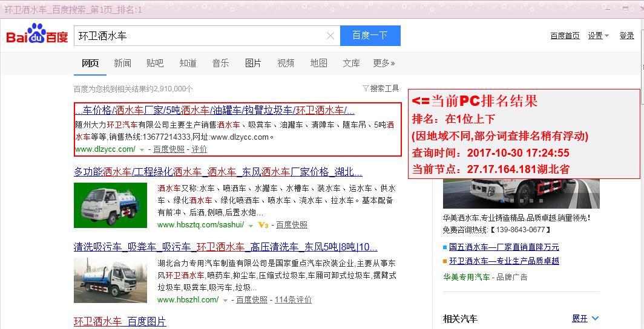Click the 华美洒水车 ad truck image
Image resolution: width=644 pixels, height=329 pixels.
point(521,194)
